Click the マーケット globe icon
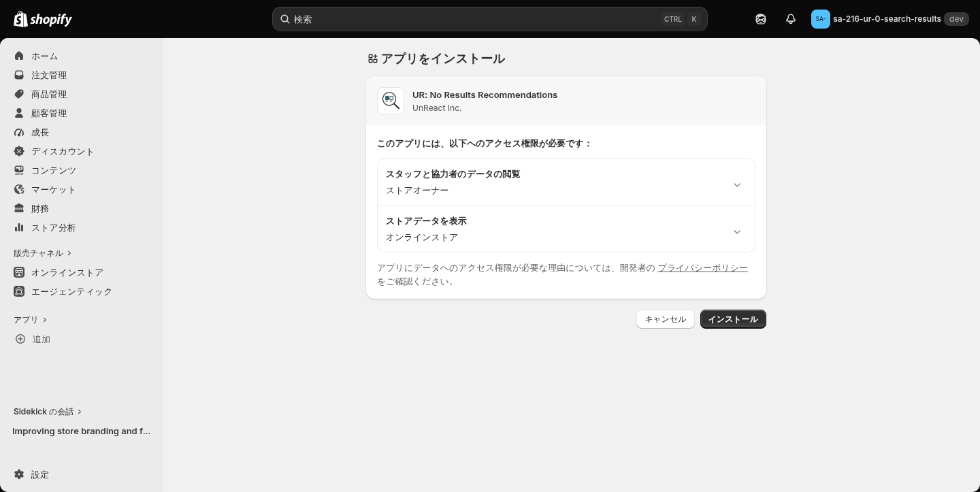The width and height of the screenshot is (980, 492). (x=19, y=189)
